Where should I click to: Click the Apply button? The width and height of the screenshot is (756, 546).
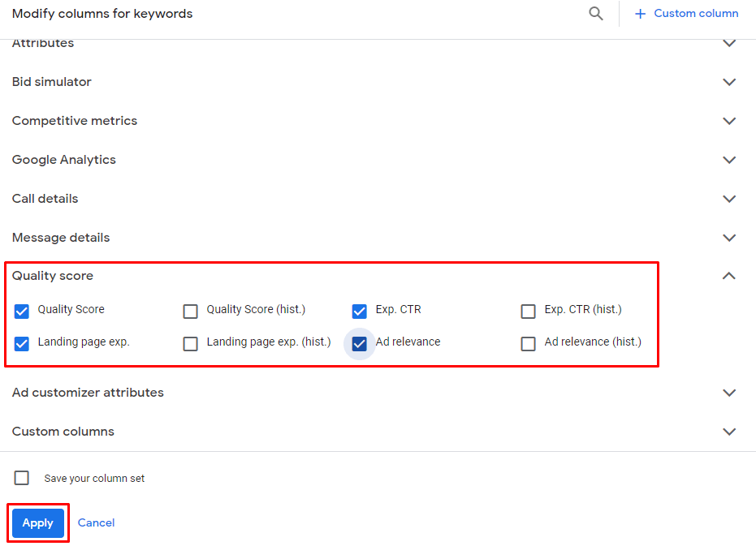(38, 522)
